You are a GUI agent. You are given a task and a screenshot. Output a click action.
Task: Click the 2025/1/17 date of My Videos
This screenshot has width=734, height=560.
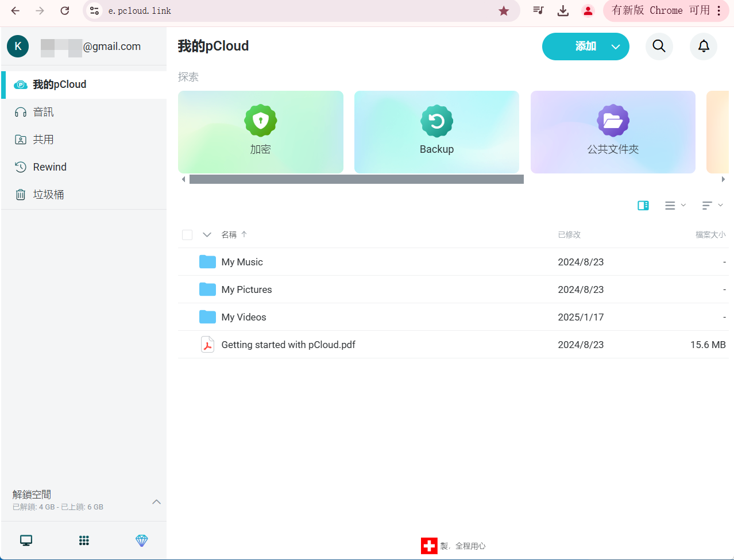tap(581, 317)
